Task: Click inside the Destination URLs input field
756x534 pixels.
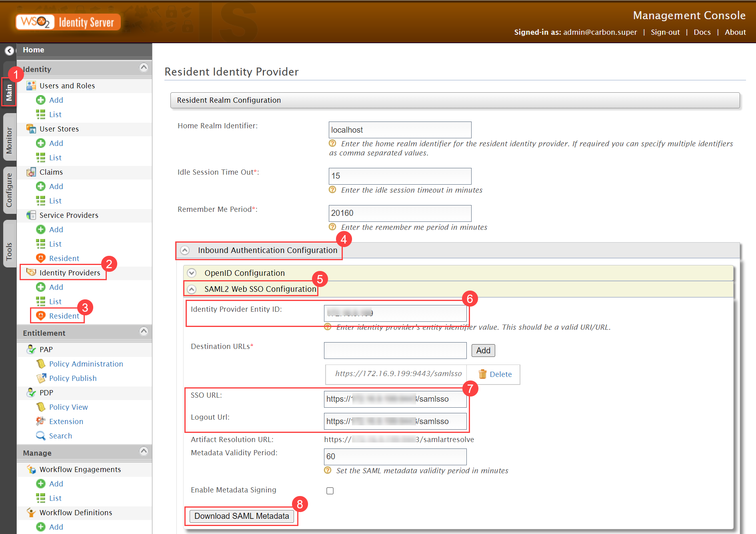Action: [x=395, y=350]
